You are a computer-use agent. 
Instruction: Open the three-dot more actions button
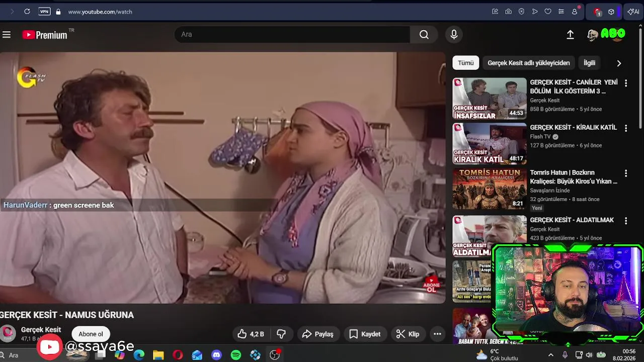pyautogui.click(x=437, y=334)
